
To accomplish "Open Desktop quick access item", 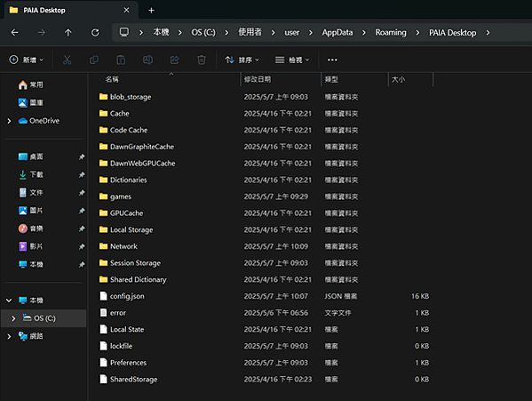I will [31, 156].
